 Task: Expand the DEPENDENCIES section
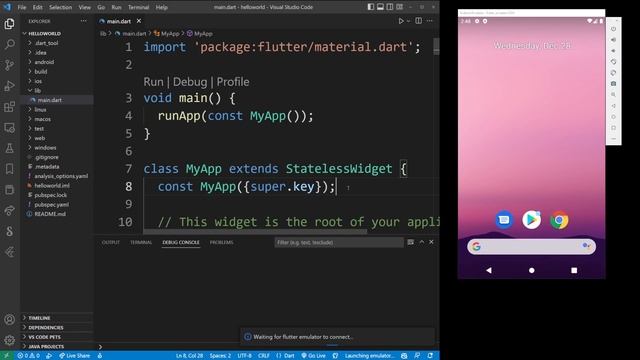46,327
